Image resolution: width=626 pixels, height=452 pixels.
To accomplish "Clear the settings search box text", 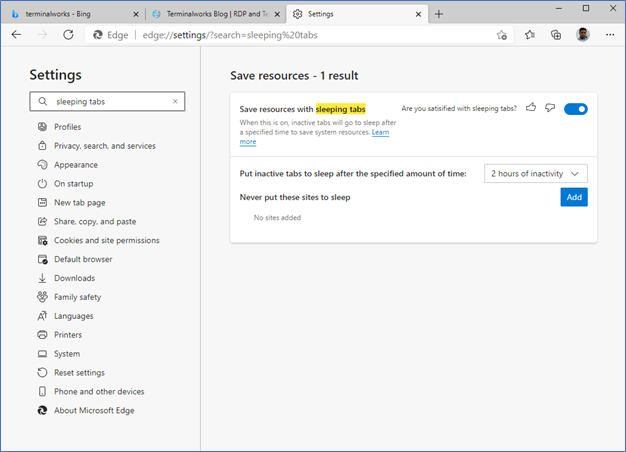I will (175, 101).
